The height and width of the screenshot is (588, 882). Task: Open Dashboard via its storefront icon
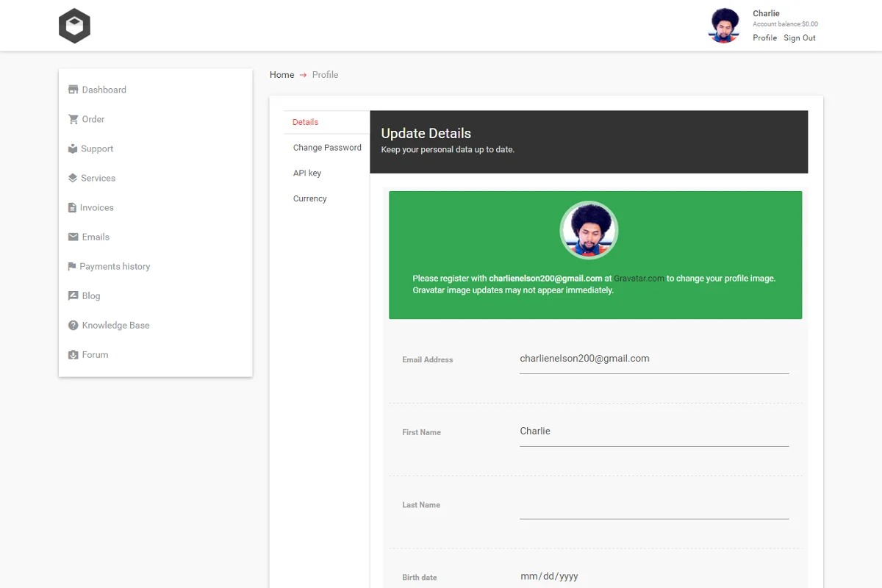tap(73, 90)
